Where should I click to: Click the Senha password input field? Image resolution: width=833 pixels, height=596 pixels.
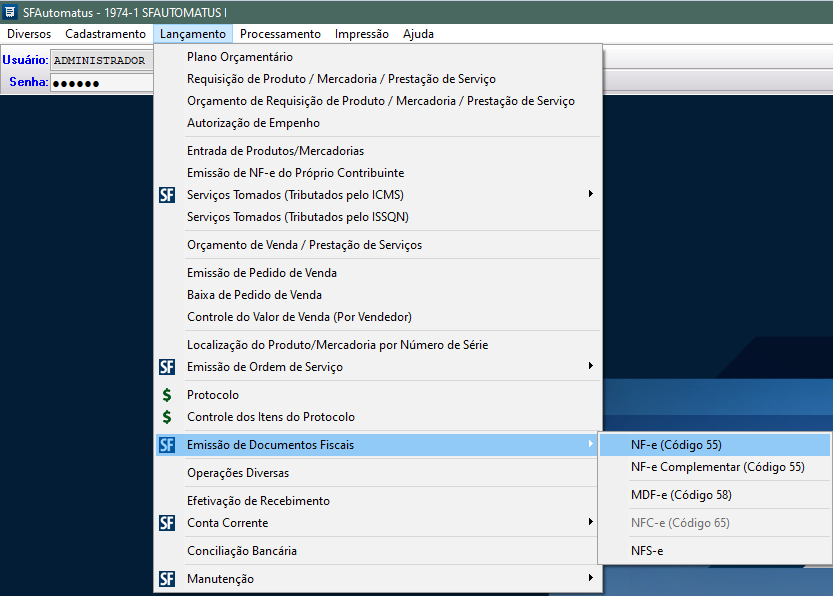click(x=100, y=82)
